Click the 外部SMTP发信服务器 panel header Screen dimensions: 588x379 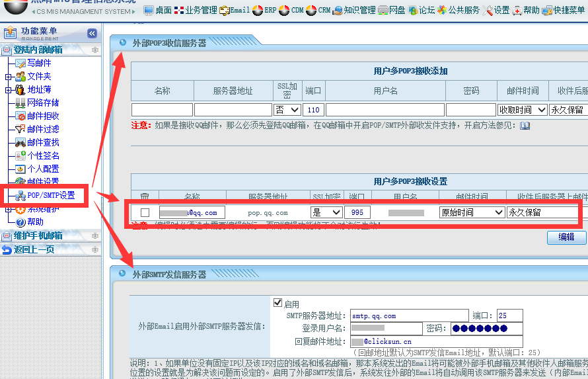(169, 274)
